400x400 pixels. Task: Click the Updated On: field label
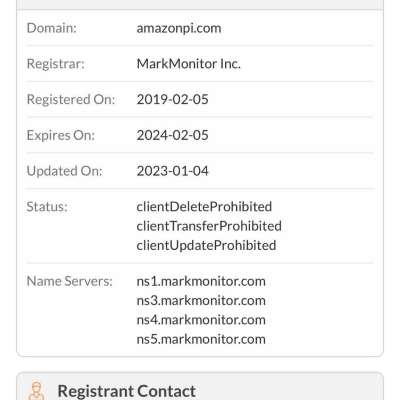(x=64, y=171)
